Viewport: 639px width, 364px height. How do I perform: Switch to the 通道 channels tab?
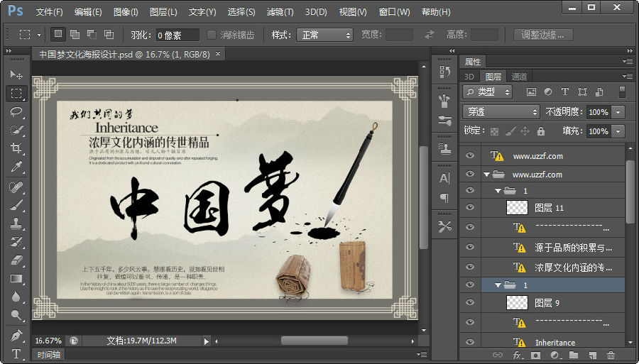tap(519, 76)
